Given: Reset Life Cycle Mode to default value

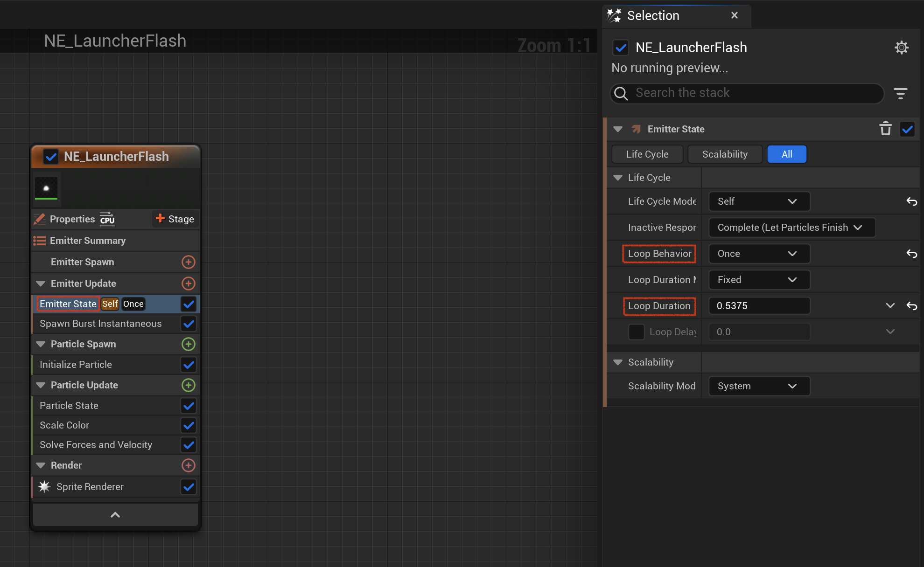Looking at the screenshot, I should click(x=911, y=201).
